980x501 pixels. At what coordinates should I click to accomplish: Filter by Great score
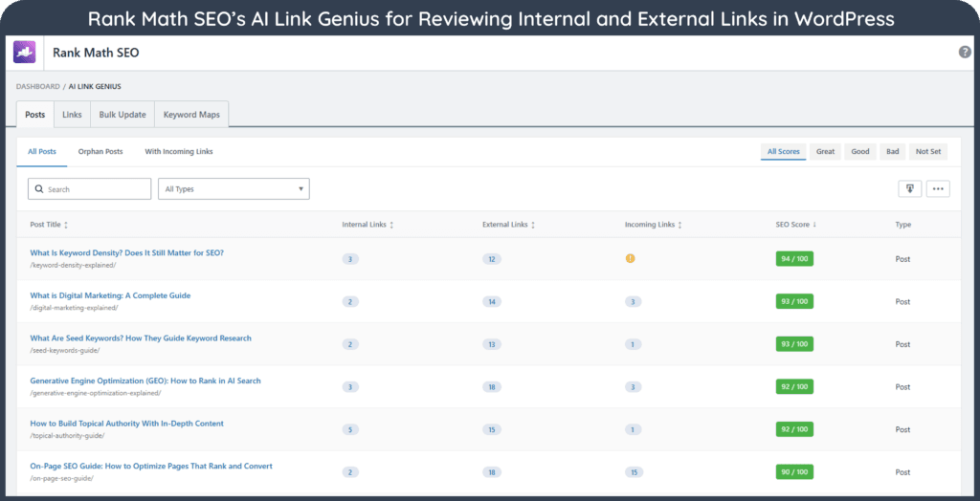[826, 152]
